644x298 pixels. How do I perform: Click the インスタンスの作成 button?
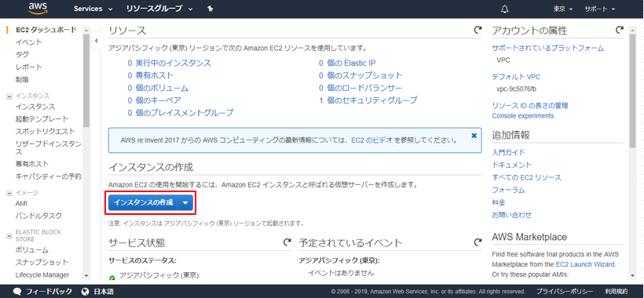point(143,202)
